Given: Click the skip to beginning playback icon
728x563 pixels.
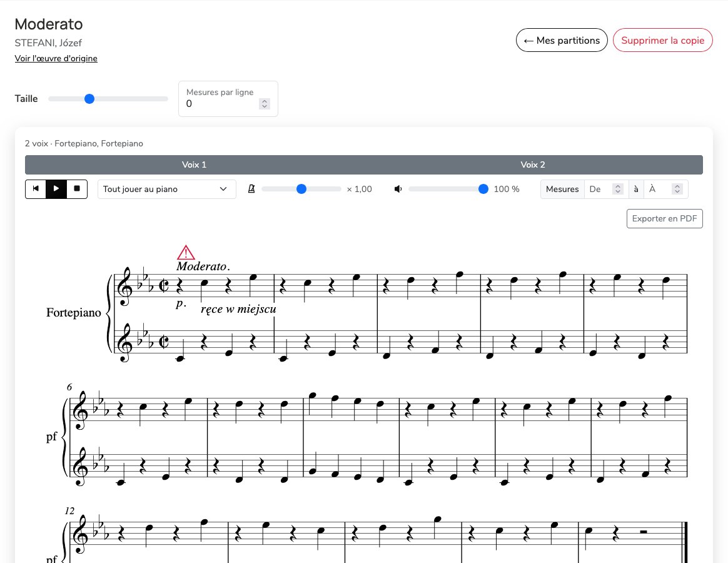Looking at the screenshot, I should point(36,189).
